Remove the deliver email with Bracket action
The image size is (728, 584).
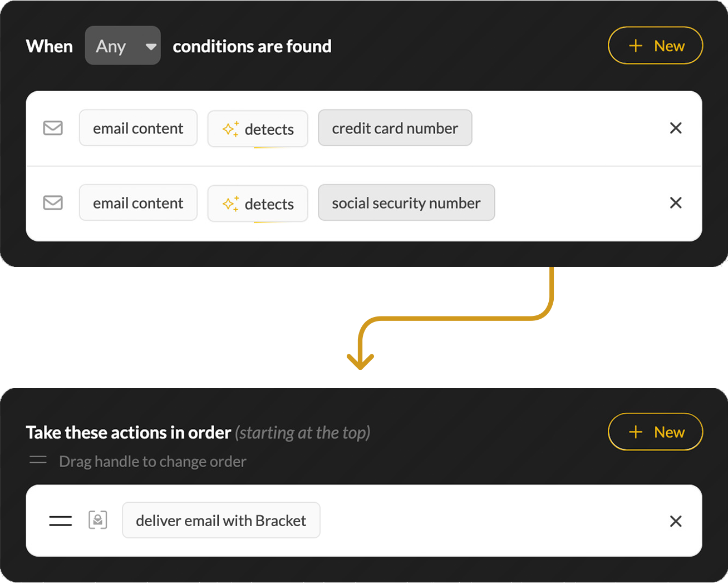(676, 521)
